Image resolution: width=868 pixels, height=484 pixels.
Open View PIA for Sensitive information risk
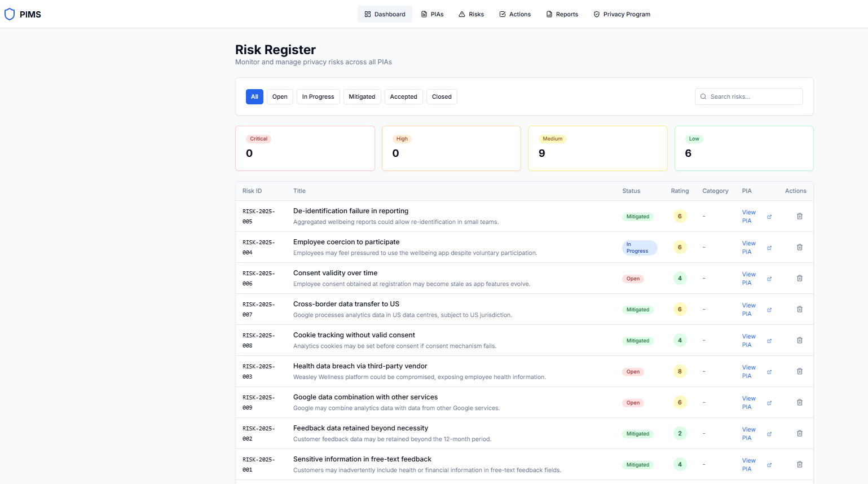click(748, 465)
